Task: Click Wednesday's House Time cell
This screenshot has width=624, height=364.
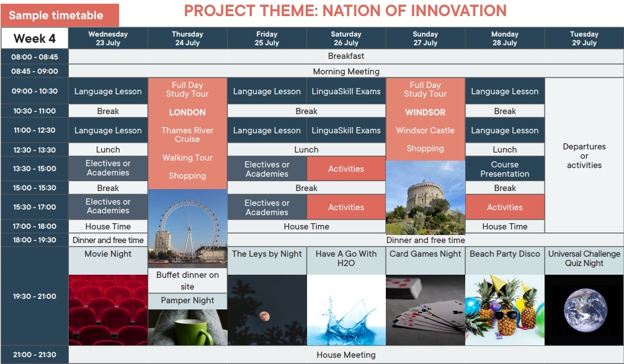Action: point(108,226)
